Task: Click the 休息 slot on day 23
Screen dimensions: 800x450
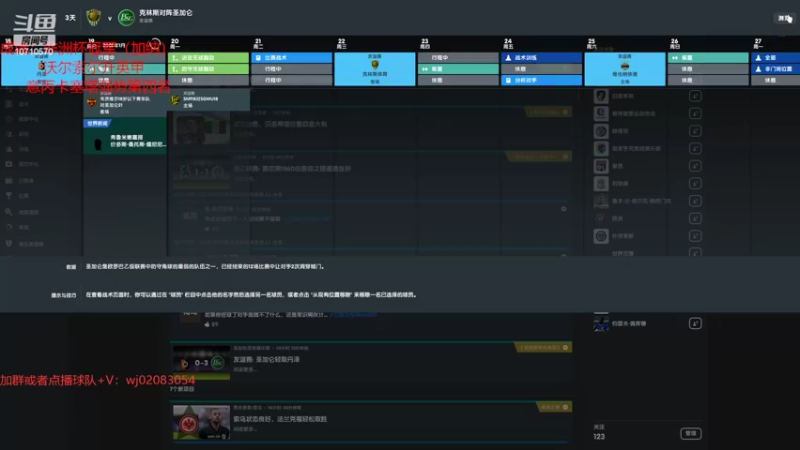Action: click(x=458, y=80)
